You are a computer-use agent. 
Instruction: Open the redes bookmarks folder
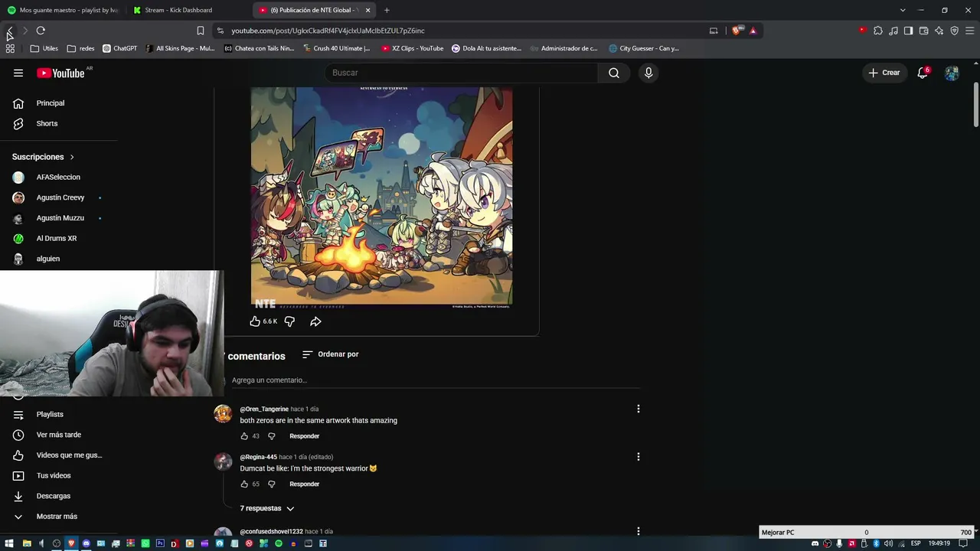point(80,48)
